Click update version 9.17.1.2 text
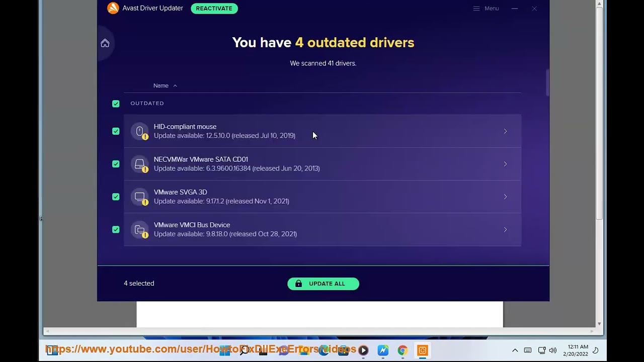 coord(221,201)
